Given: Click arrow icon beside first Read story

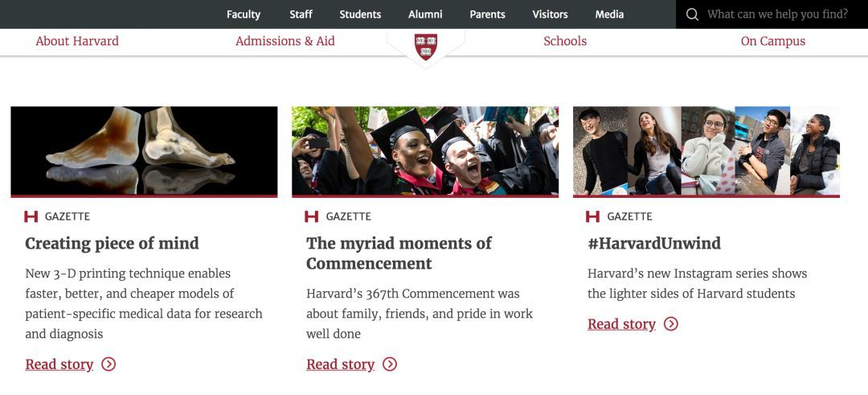Looking at the screenshot, I should (108, 364).
